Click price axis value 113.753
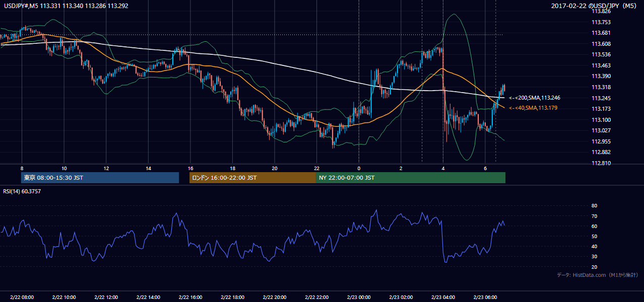This screenshot has width=644, height=302. click(x=602, y=22)
